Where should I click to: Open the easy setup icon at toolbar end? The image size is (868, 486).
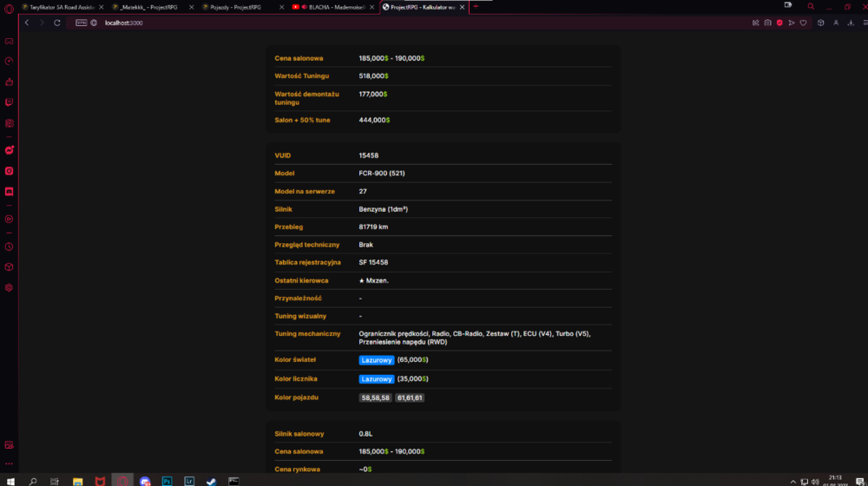tap(865, 23)
